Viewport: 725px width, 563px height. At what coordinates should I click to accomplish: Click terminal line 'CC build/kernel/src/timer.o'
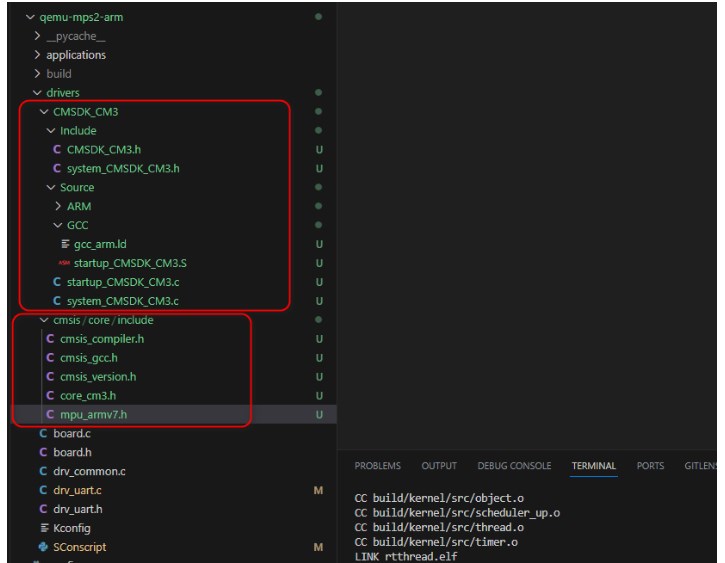pos(436,542)
